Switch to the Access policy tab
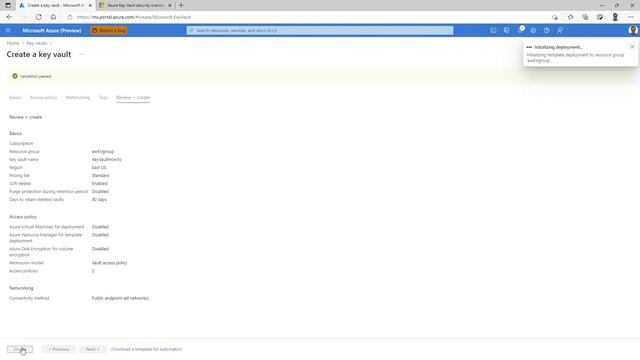Image resolution: width=640 pixels, height=360 pixels. [x=43, y=98]
